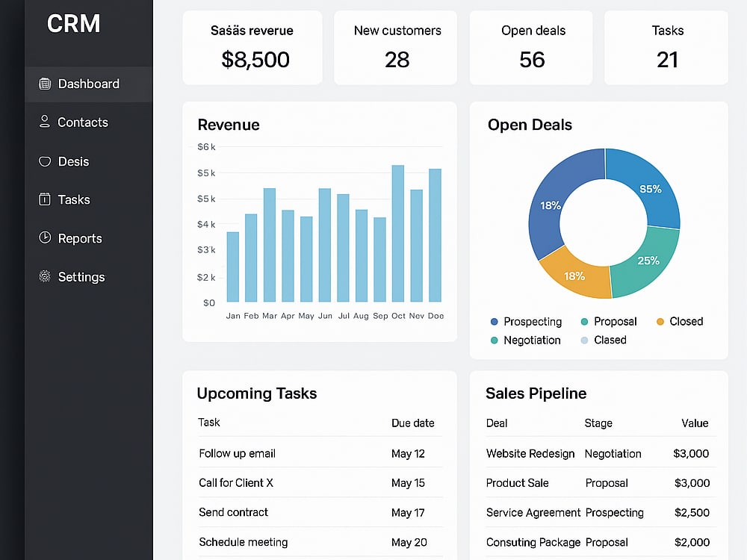Viewport: 747px width, 560px height.
Task: Open the Consuting Package deal
Action: pos(533,542)
